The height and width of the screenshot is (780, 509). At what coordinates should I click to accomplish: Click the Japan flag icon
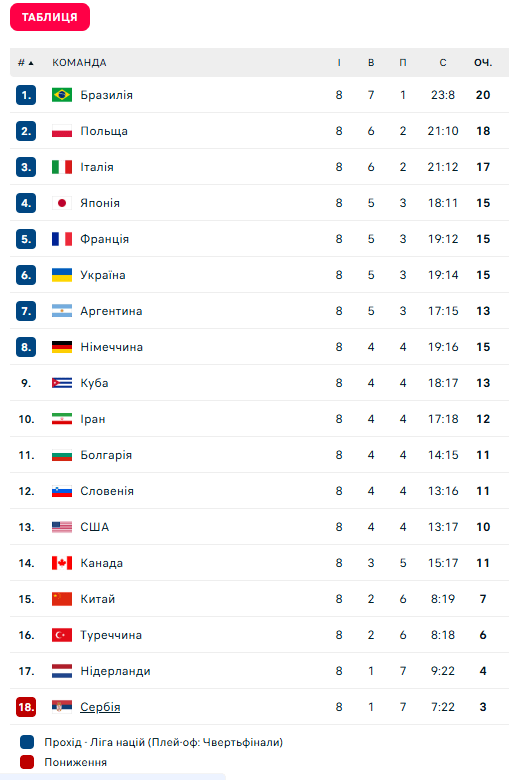(x=62, y=203)
